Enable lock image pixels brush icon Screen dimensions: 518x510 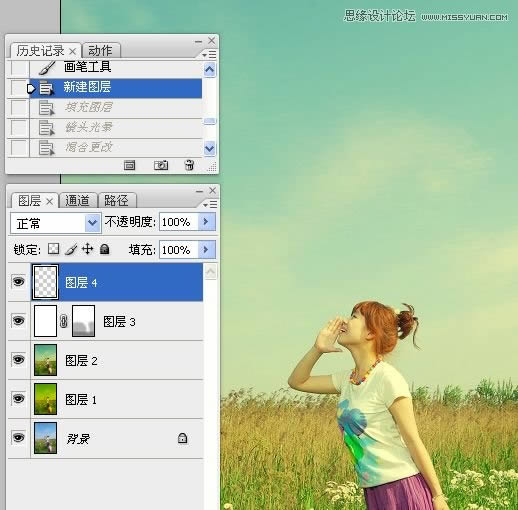71,249
